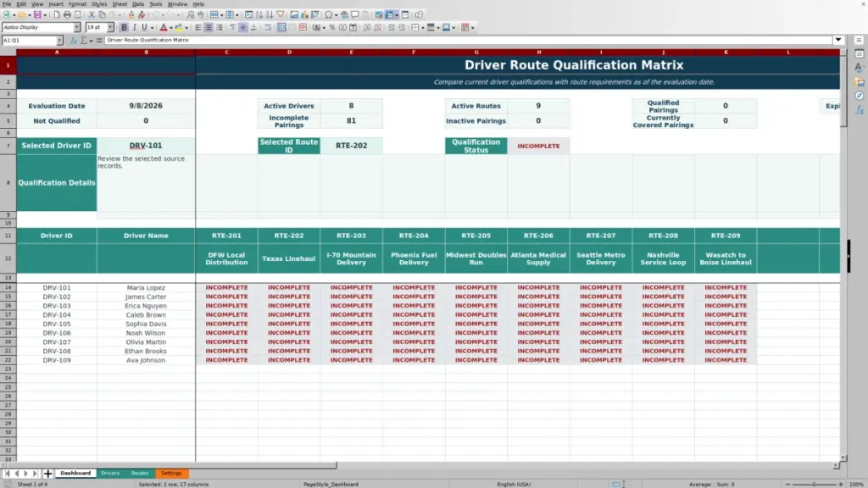
Task: Click the Insert Image icon
Action: 294,14
